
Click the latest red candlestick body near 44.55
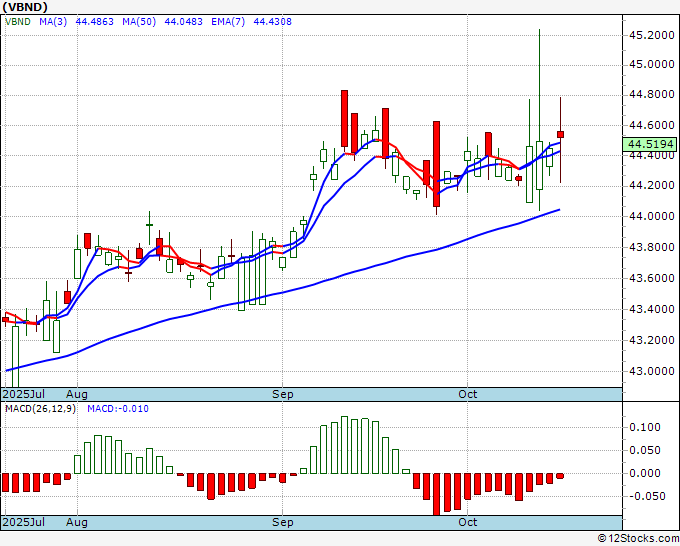(x=560, y=134)
